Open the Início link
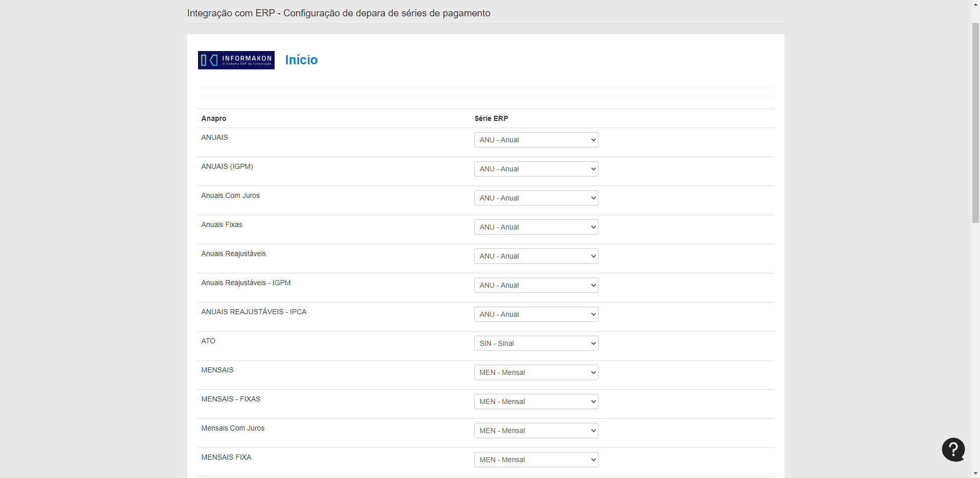This screenshot has height=478, width=980. coord(301,60)
